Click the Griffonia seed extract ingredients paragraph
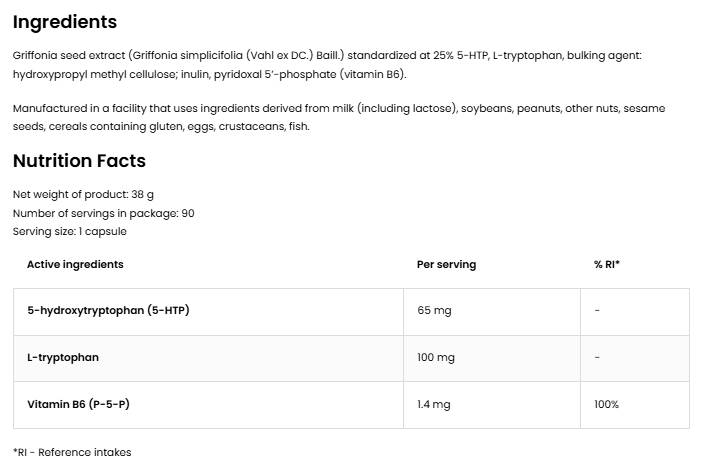 327,65
